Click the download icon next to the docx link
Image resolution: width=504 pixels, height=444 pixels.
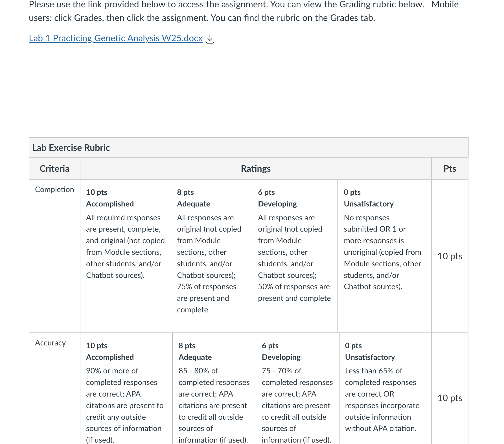[210, 39]
